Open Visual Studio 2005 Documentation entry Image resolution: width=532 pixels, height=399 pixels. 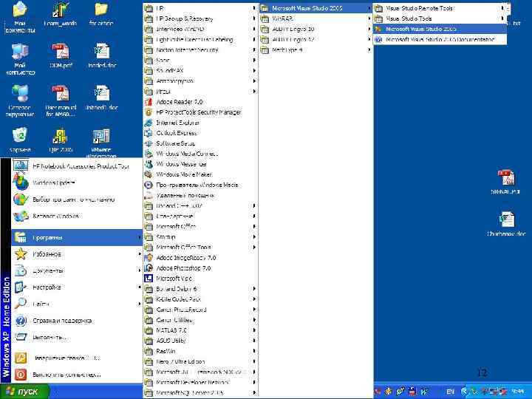(x=440, y=40)
